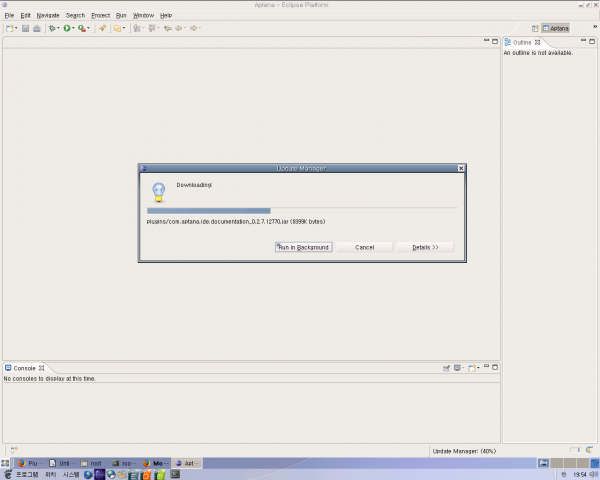Open the New wizard dropdown arrow
This screenshot has height=480, width=600.
16,28
